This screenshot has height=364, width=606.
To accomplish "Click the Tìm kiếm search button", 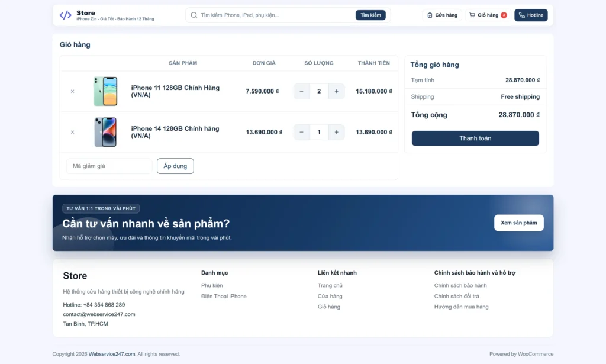I will pos(370,15).
